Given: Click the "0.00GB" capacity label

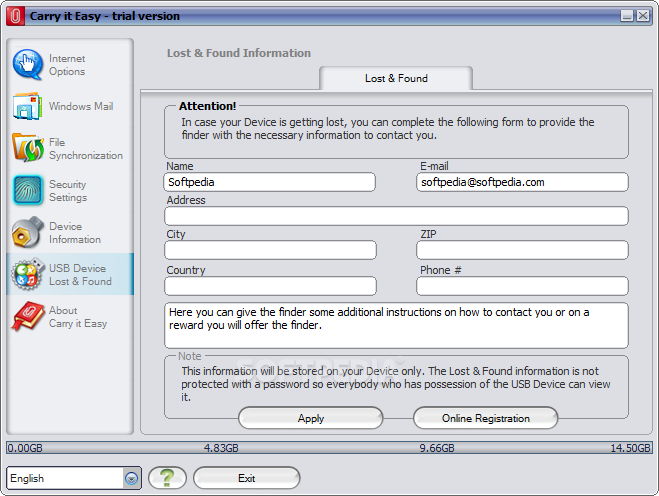Looking at the screenshot, I should point(25,448).
